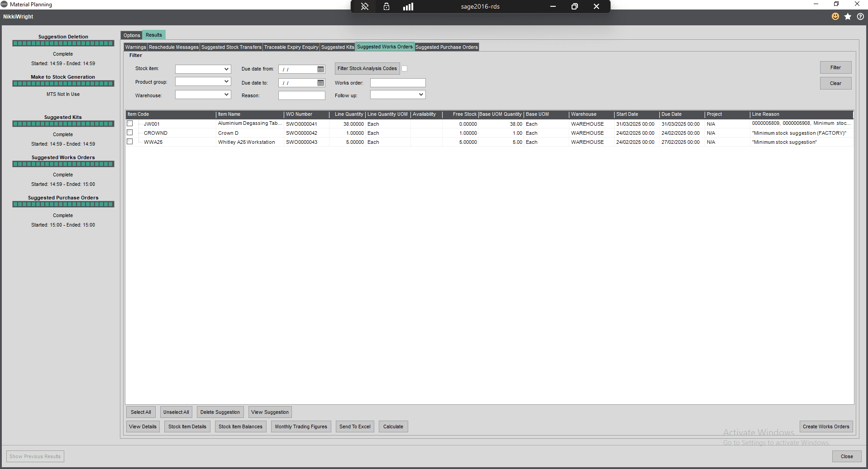Click the Clear button

click(x=835, y=83)
